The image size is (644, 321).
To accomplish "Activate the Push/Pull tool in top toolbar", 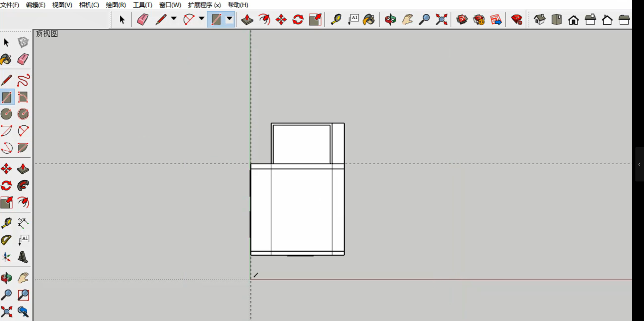I will 247,20.
